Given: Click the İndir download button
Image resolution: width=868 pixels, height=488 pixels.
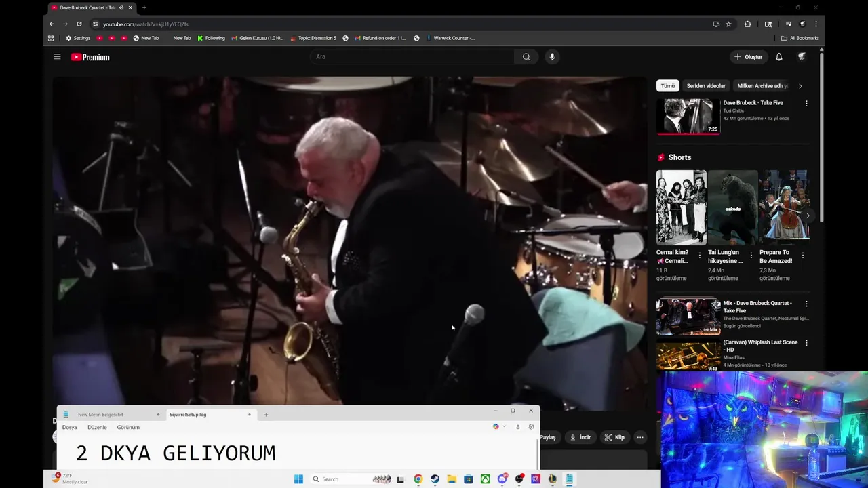Looking at the screenshot, I should click(x=580, y=437).
